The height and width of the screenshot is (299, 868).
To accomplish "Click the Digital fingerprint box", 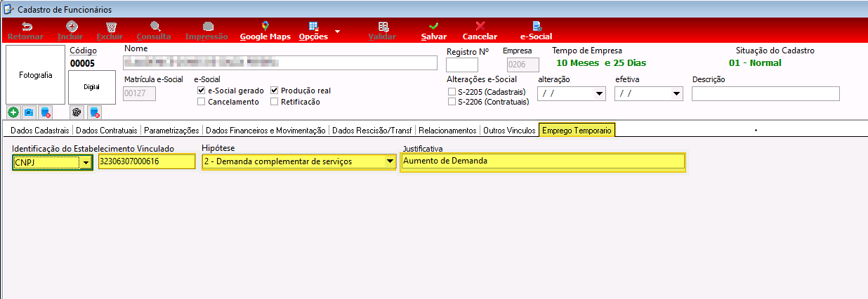I will point(92,87).
